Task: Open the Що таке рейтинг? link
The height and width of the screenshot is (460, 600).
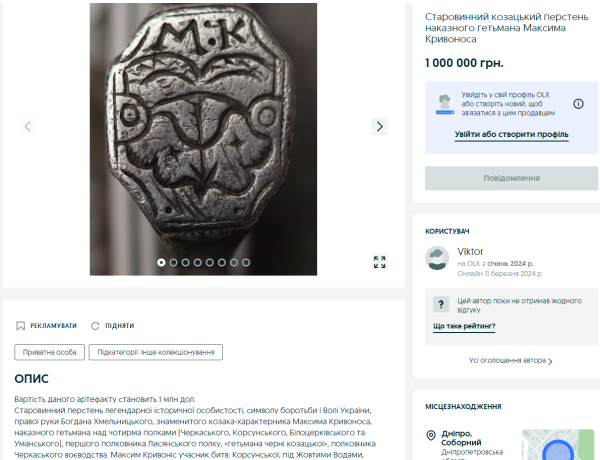Action: (464, 326)
